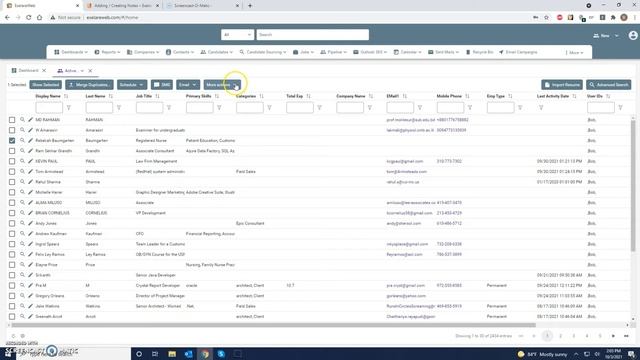Click the filter funnel under Primary Skills
This screenshot has width=640, height=360.
(x=219, y=108)
